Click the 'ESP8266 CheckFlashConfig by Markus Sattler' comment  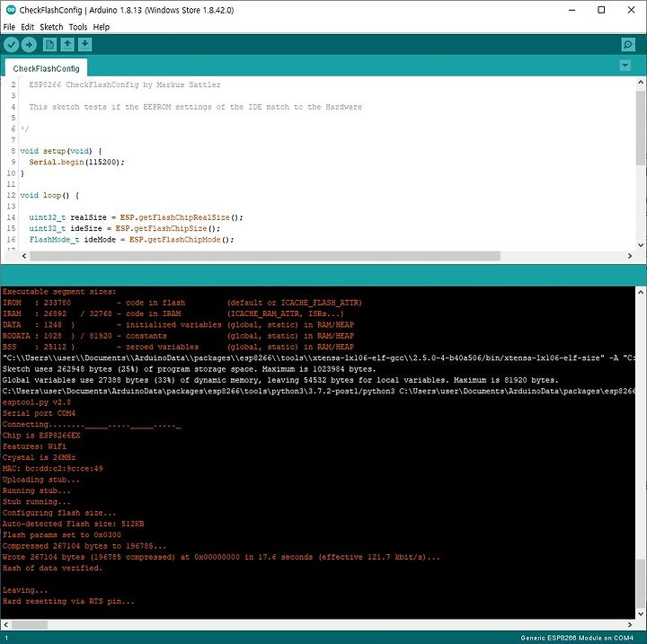tap(125, 84)
